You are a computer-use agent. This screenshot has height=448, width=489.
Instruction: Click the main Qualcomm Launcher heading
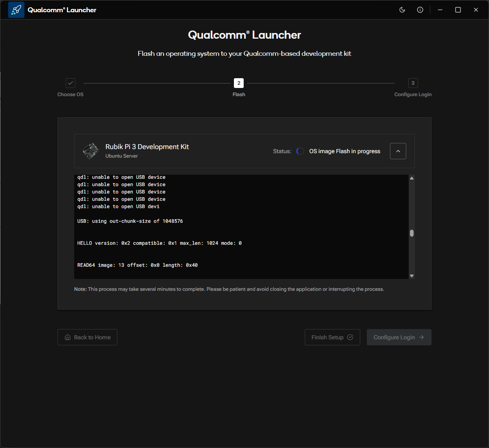tap(244, 35)
